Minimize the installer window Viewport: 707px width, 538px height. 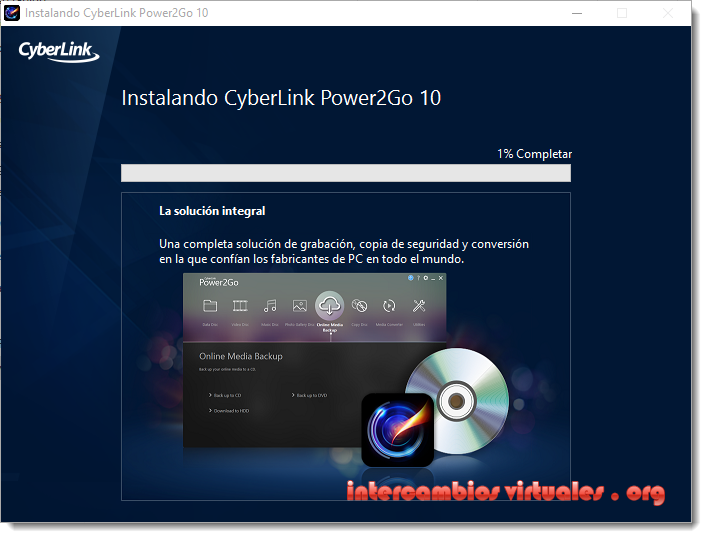point(577,13)
